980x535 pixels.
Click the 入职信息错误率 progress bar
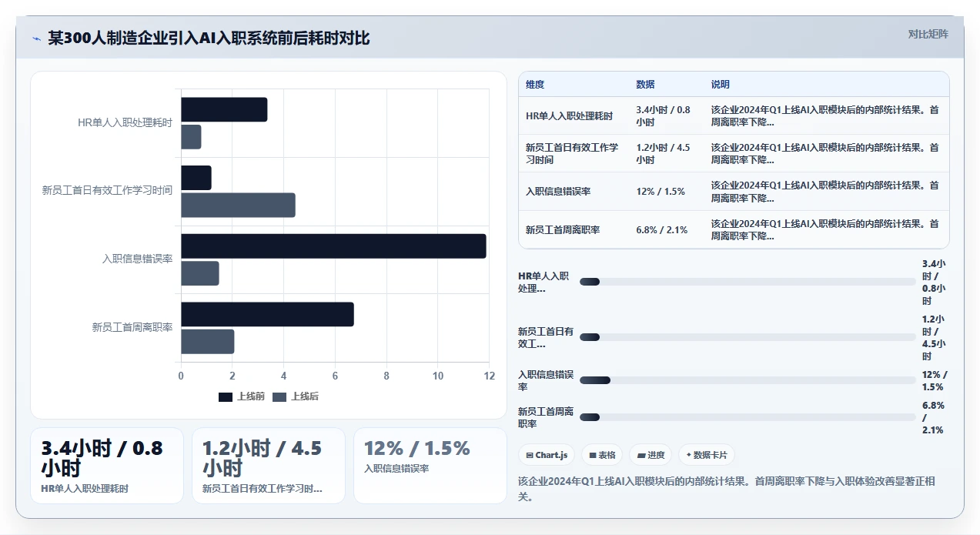coord(748,380)
